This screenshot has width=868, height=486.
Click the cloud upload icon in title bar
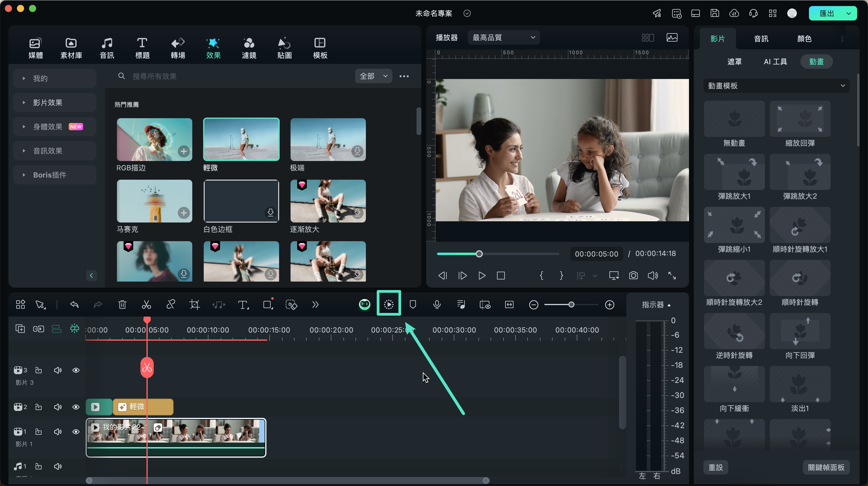pos(734,13)
